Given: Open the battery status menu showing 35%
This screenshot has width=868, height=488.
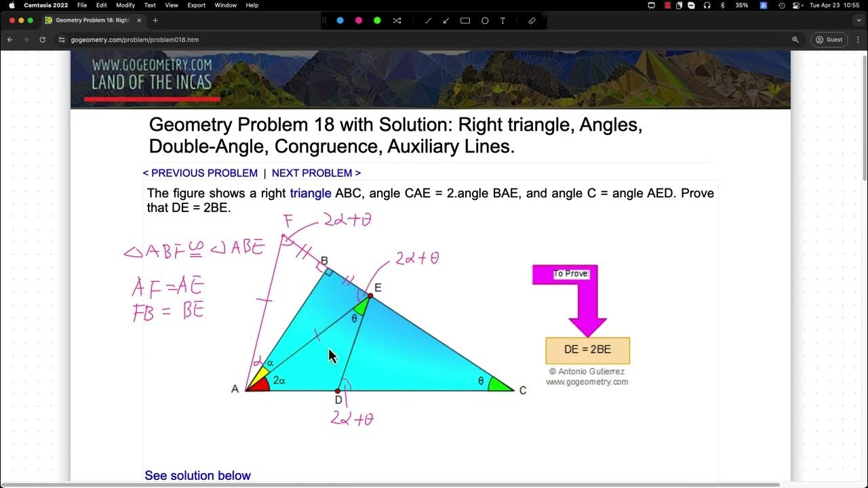Looking at the screenshot, I should [x=743, y=5].
